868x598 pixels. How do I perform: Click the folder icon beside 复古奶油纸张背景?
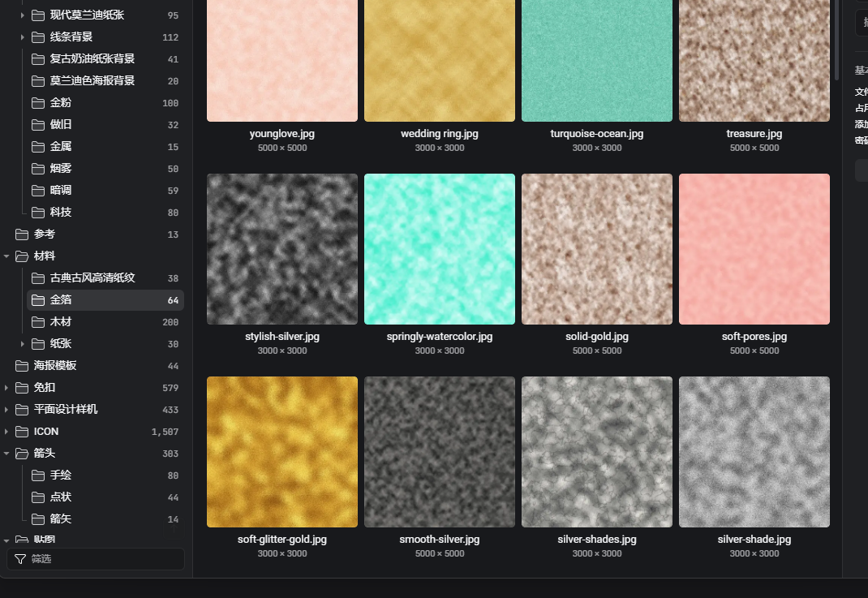(38, 59)
